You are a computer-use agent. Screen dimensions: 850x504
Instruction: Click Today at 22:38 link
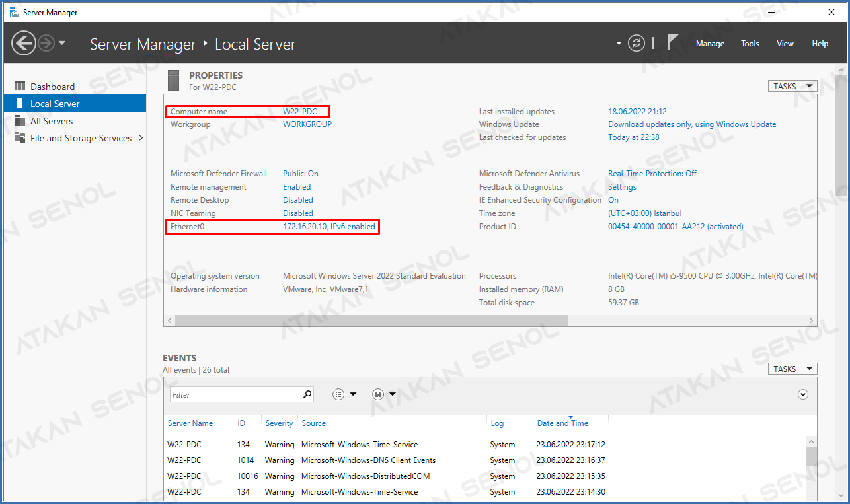(634, 137)
